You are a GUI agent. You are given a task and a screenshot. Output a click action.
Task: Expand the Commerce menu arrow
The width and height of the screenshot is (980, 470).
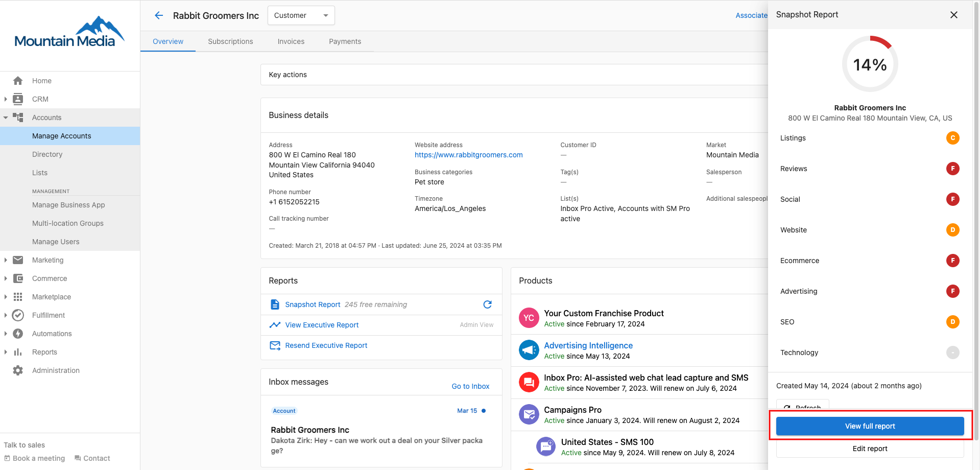coord(6,278)
